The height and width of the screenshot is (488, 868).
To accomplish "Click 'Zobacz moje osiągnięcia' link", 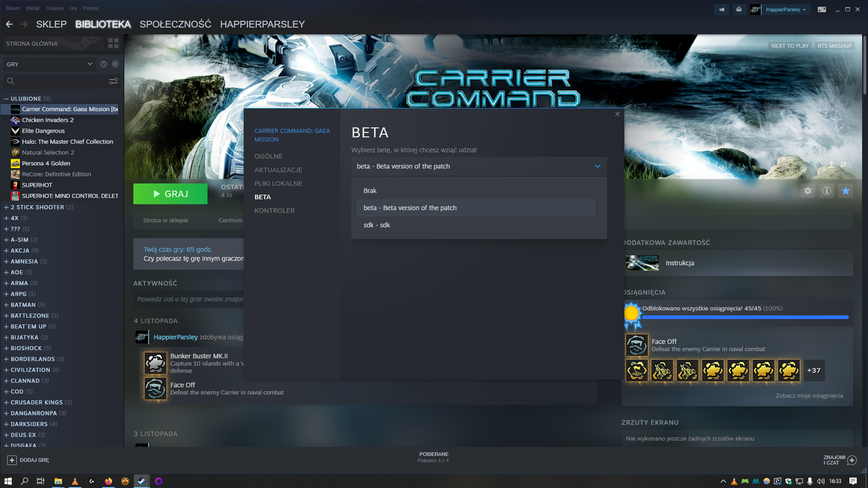I will pyautogui.click(x=809, y=395).
